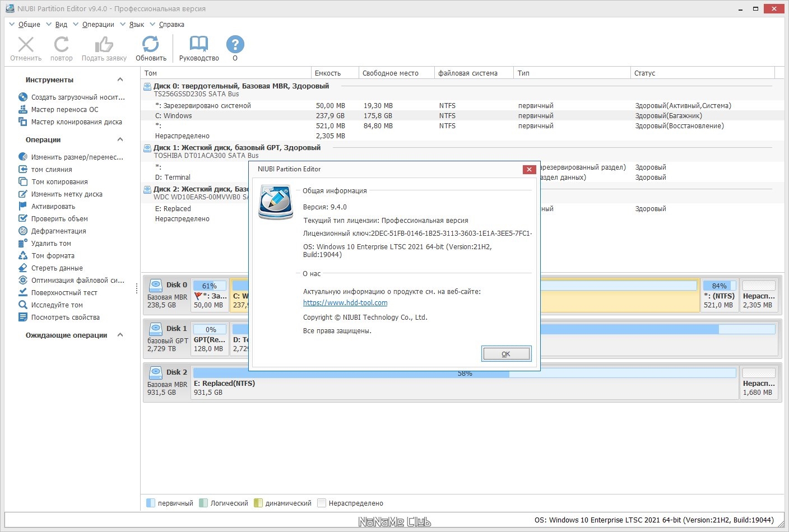The height and width of the screenshot is (532, 789).
Task: Open the hdd-tool.com website link
Action: click(x=345, y=303)
